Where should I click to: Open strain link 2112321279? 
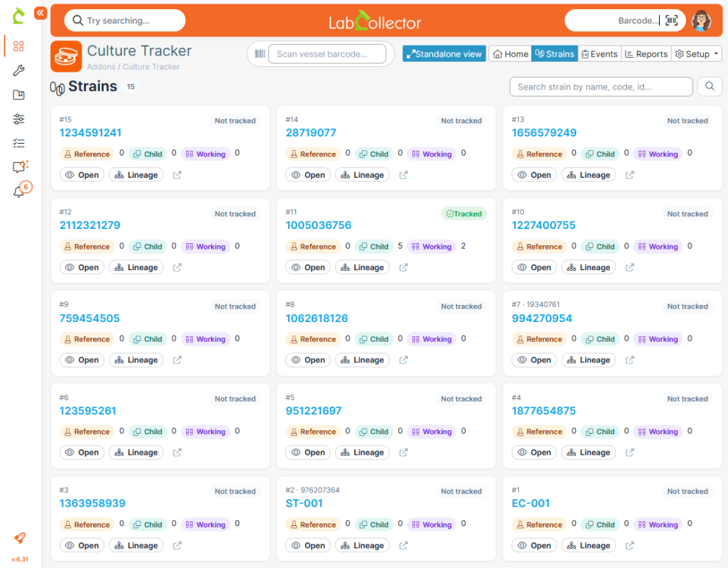tap(90, 225)
